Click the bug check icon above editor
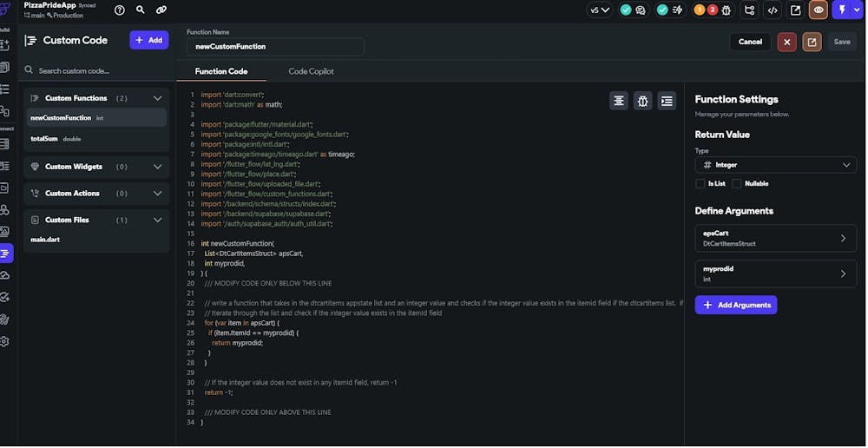This screenshot has width=868, height=448. [x=642, y=101]
